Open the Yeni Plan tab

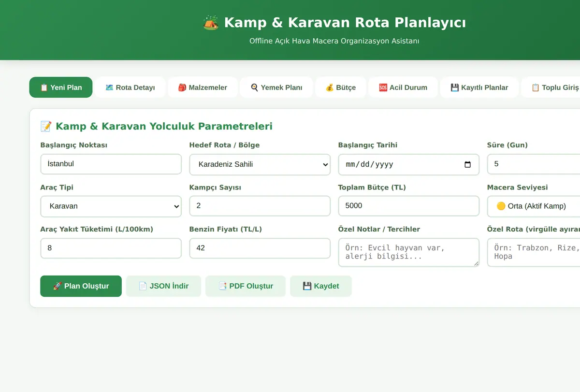click(x=61, y=87)
